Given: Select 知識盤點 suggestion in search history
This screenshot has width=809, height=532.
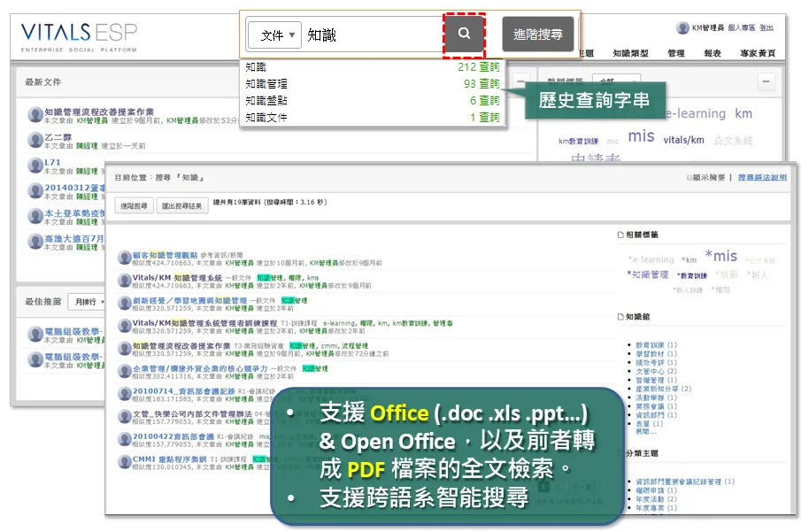Looking at the screenshot, I should (x=372, y=101).
